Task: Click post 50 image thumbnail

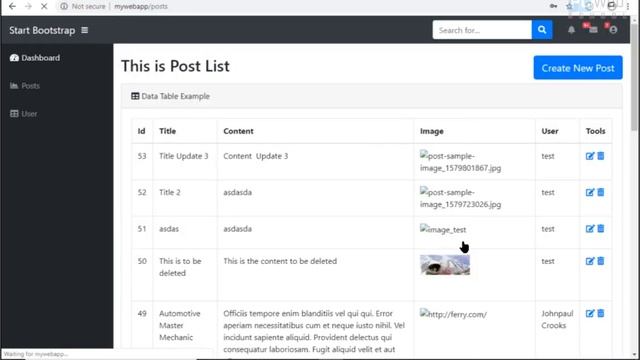Action: [x=445, y=265]
